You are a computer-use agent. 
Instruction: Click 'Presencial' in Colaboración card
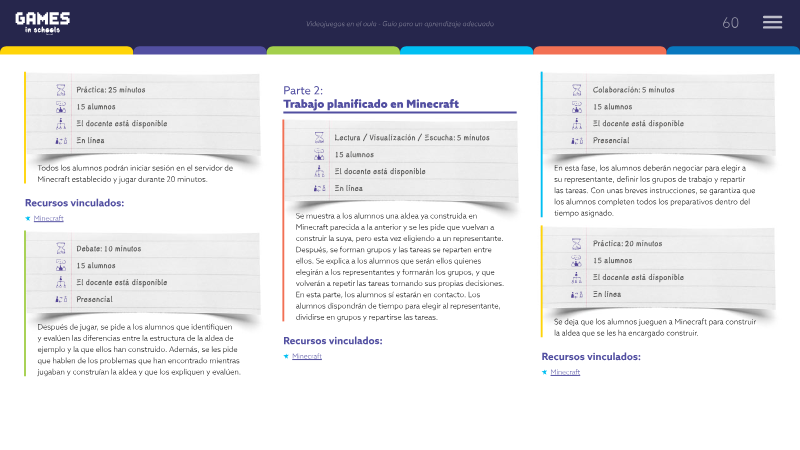click(611, 140)
